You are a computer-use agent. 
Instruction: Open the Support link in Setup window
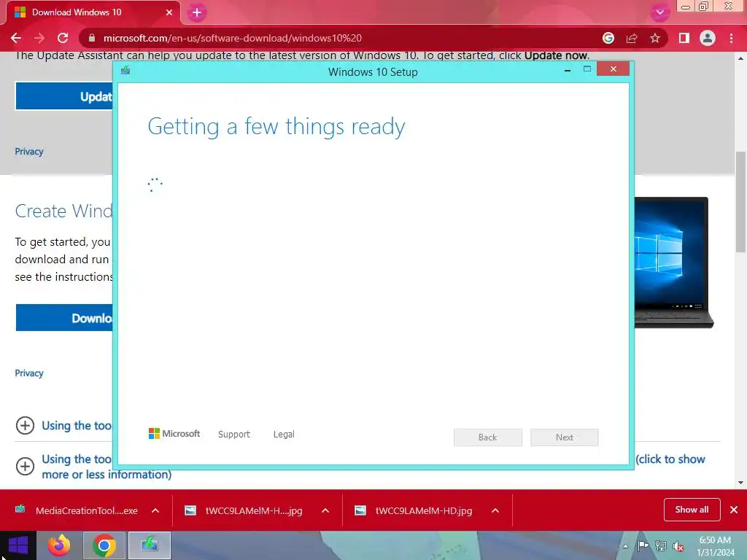click(234, 435)
